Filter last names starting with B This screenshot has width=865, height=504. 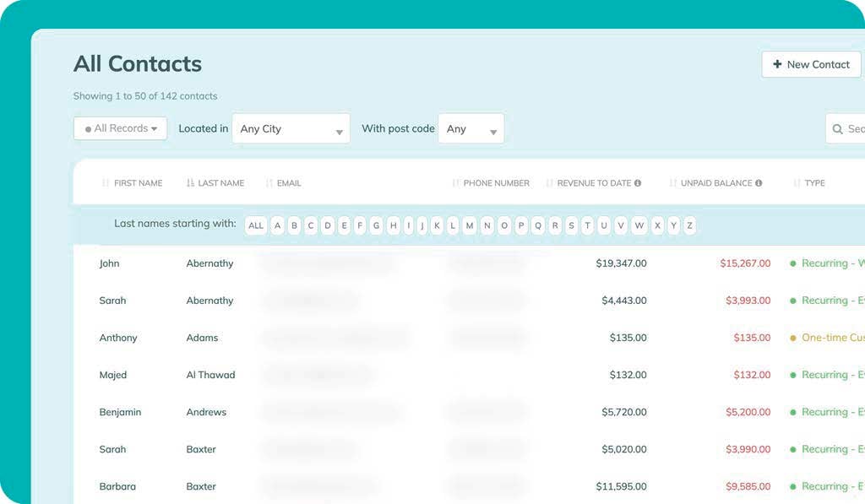tap(294, 225)
